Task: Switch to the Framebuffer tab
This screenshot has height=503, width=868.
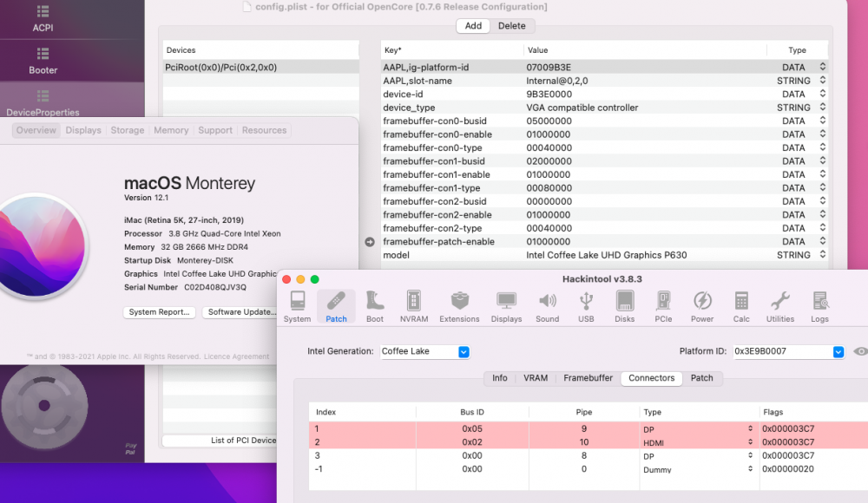Action: tap(588, 378)
